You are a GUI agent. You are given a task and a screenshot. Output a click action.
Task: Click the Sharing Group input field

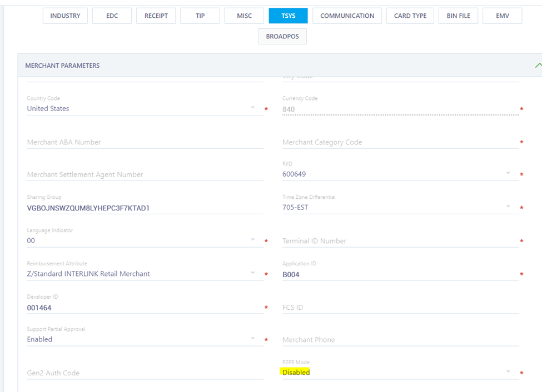coord(145,208)
